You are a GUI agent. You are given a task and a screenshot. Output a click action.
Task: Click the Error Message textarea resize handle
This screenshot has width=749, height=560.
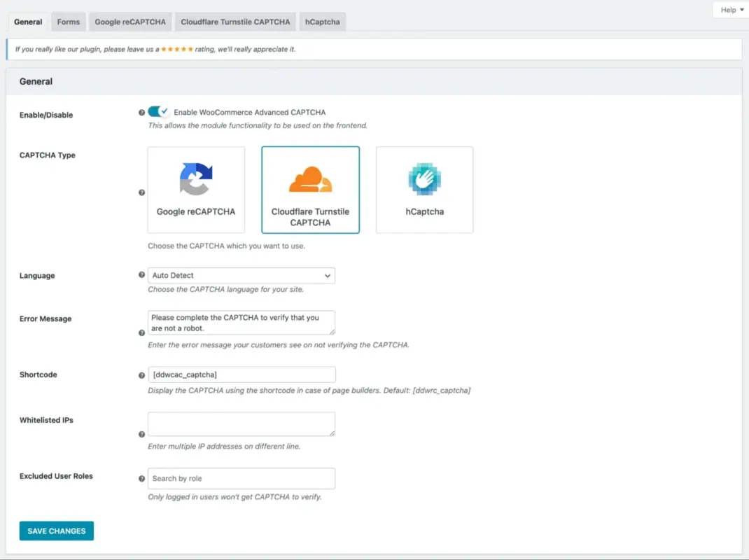332,332
